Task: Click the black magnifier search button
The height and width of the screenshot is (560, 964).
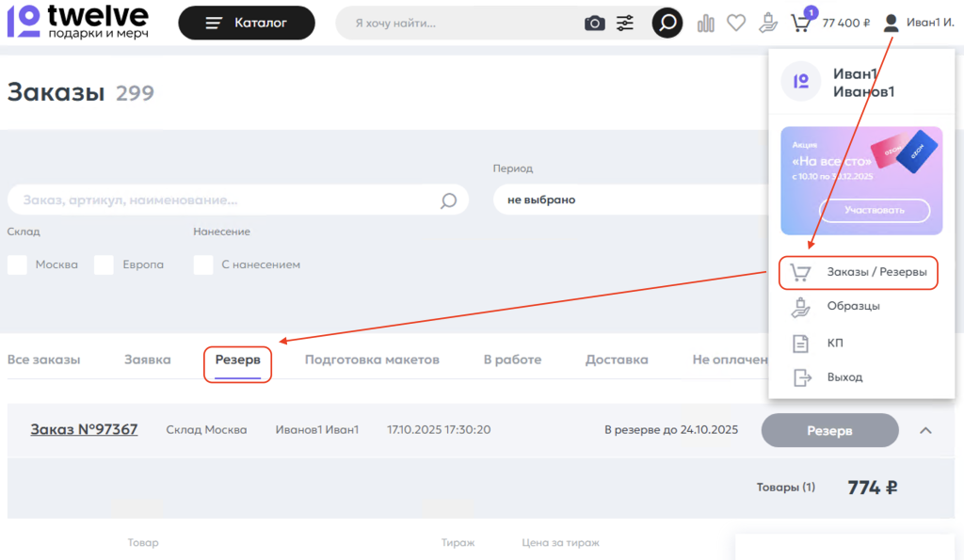Action: (x=667, y=23)
